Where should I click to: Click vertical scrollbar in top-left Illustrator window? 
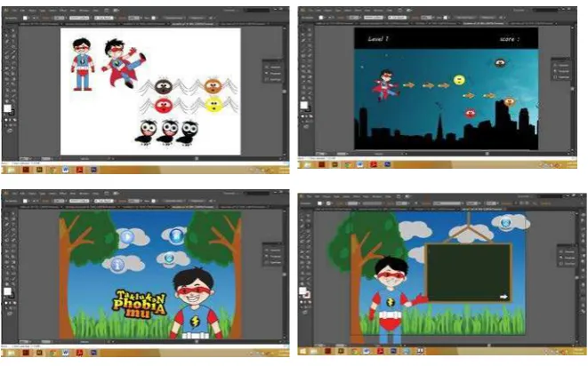pyautogui.click(x=285, y=91)
